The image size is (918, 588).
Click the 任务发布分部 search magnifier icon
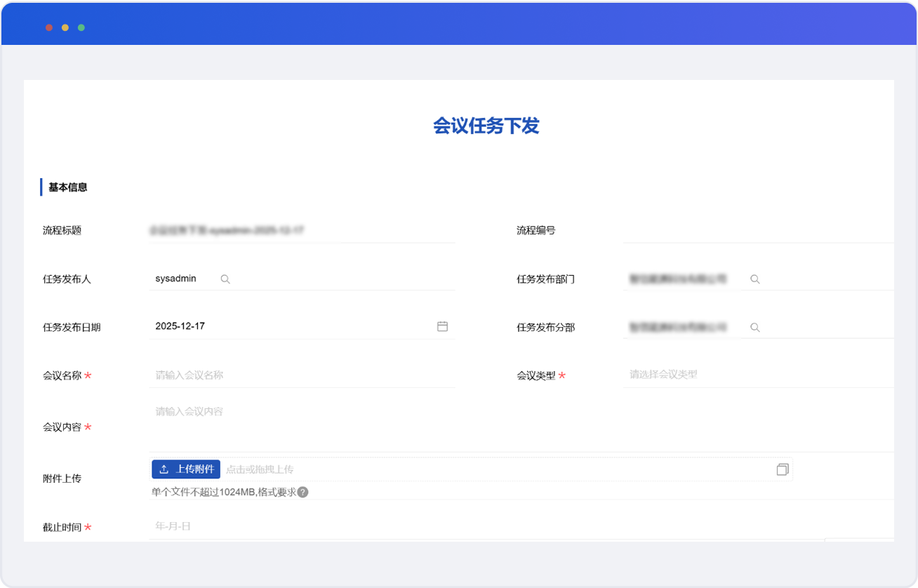point(755,328)
